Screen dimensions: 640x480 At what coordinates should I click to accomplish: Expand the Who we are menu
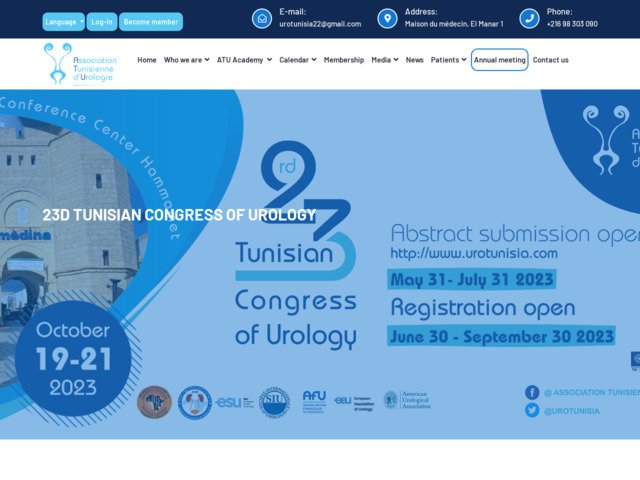click(x=187, y=60)
